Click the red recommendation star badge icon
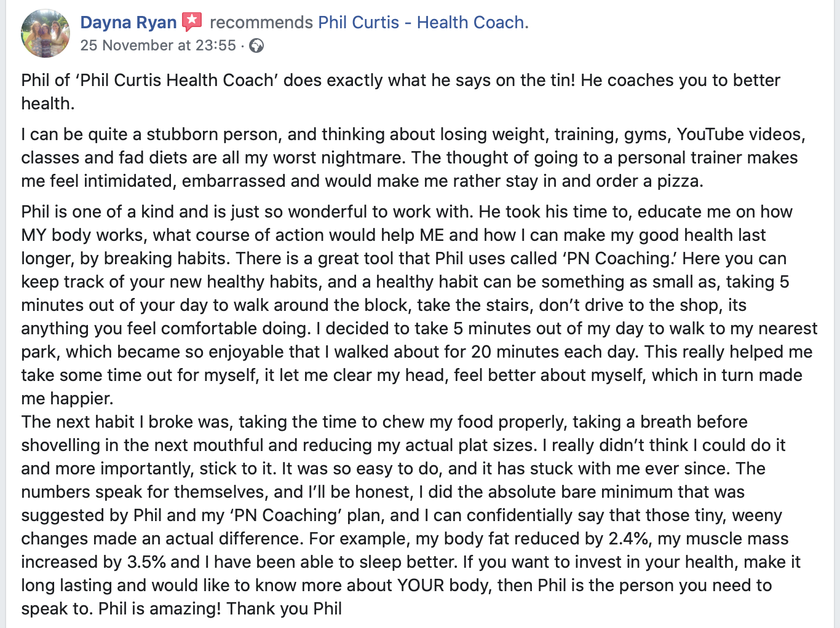The image size is (840, 628). 192,22
